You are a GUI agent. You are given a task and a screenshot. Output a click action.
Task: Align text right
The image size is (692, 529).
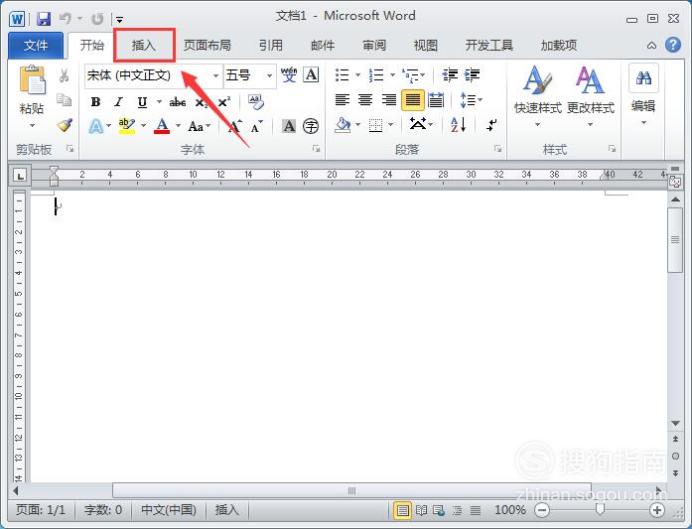pos(389,100)
